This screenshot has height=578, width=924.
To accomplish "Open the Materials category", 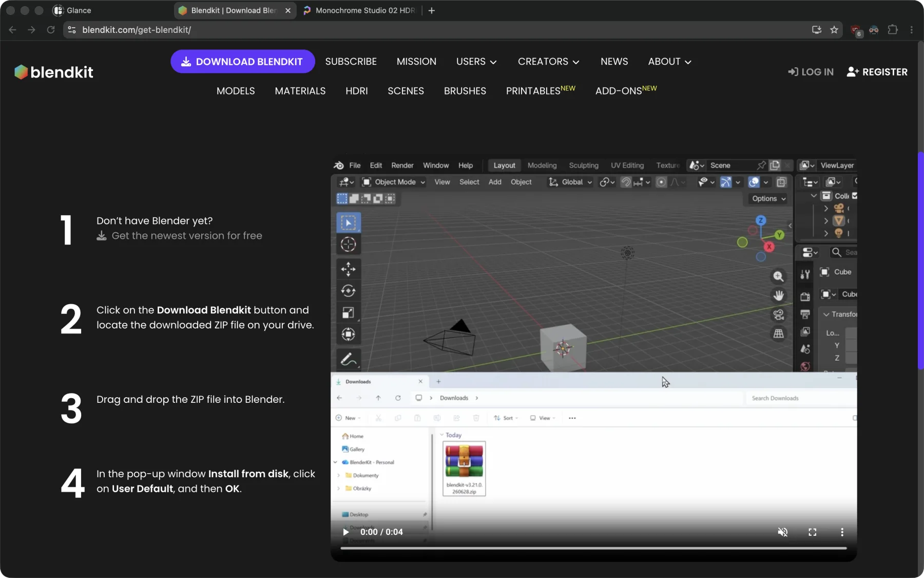I will click(300, 91).
